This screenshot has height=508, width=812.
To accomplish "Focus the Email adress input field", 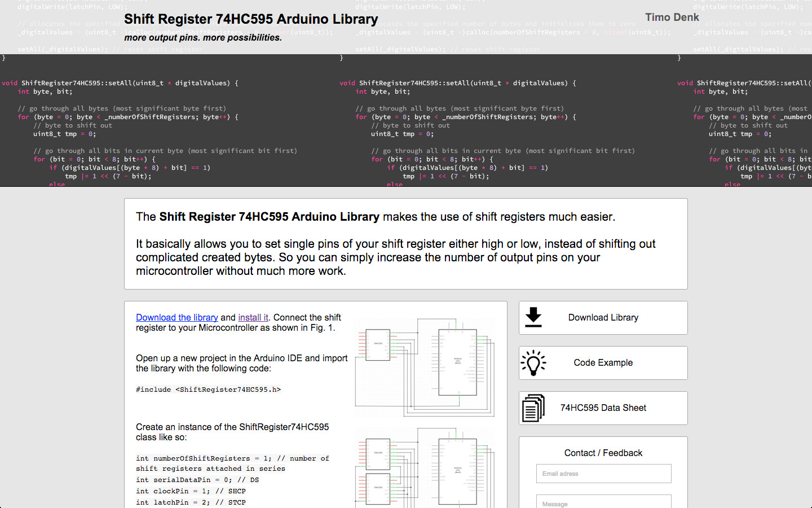I will (603, 474).
